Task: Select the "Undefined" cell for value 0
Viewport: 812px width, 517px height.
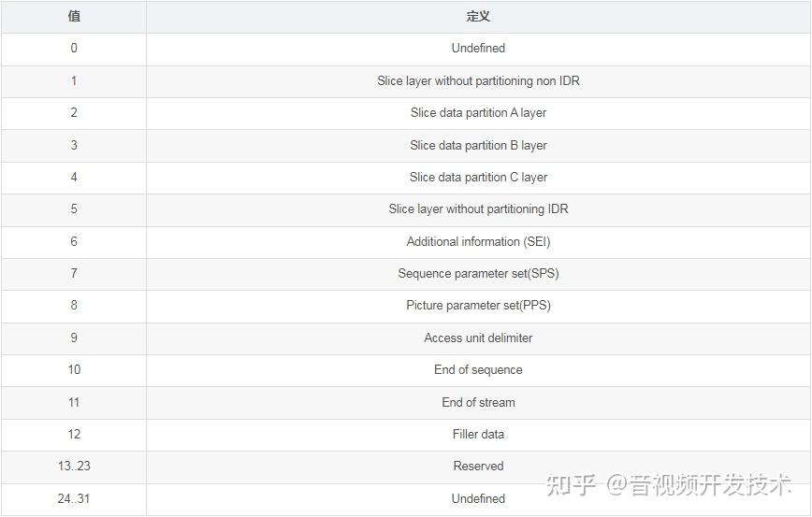Action: click(478, 49)
